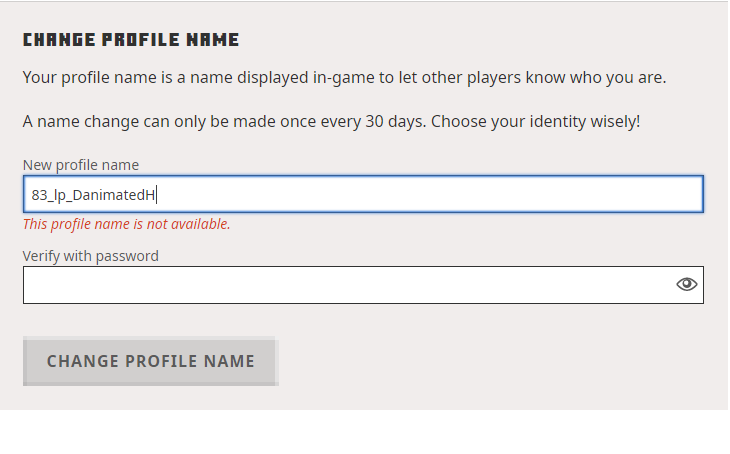
Task: Click the 'profile name is not available' error
Action: [x=127, y=224]
